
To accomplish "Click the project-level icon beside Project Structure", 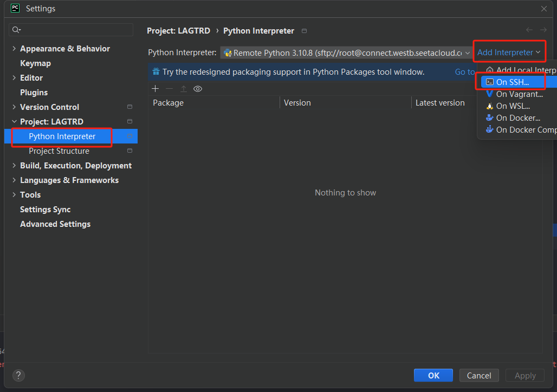I will 129,151.
